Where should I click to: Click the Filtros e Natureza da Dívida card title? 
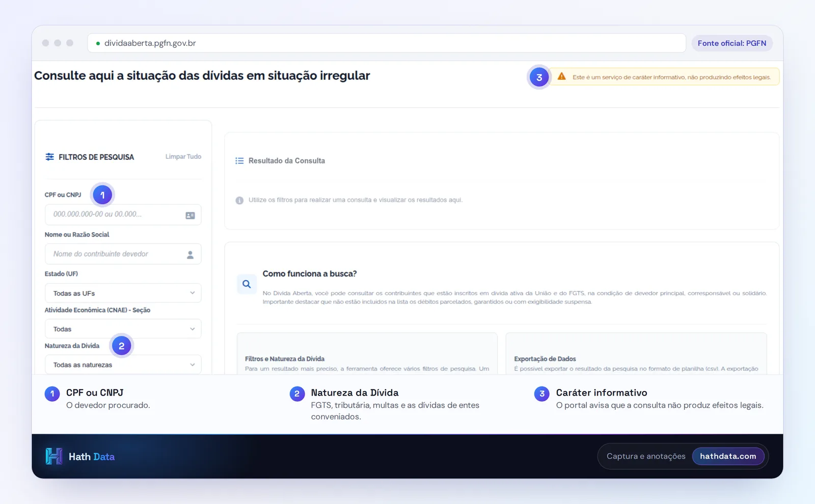coord(285,359)
